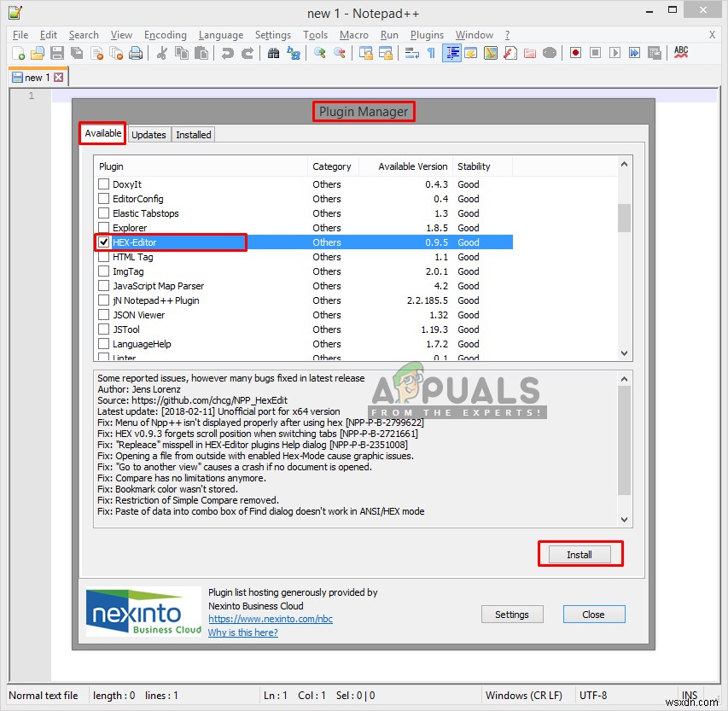Open the Language menu
The image size is (728, 711).
click(220, 35)
